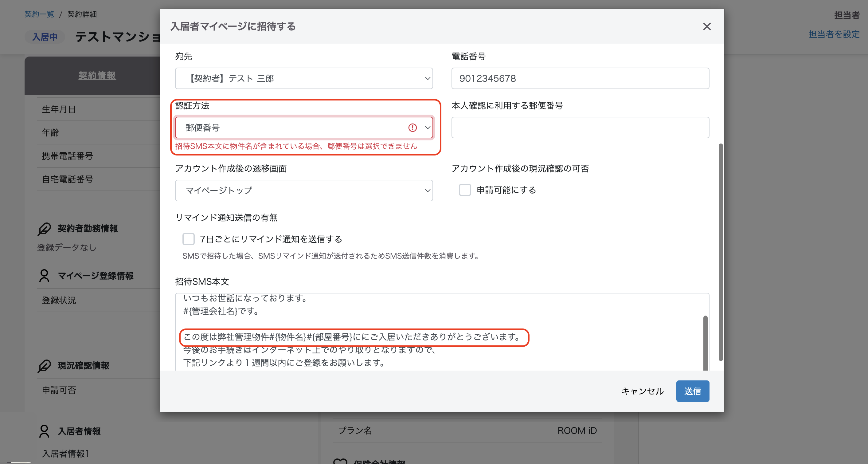
Task: Click the feather icon beside 現況確認情報
Action: click(44, 366)
